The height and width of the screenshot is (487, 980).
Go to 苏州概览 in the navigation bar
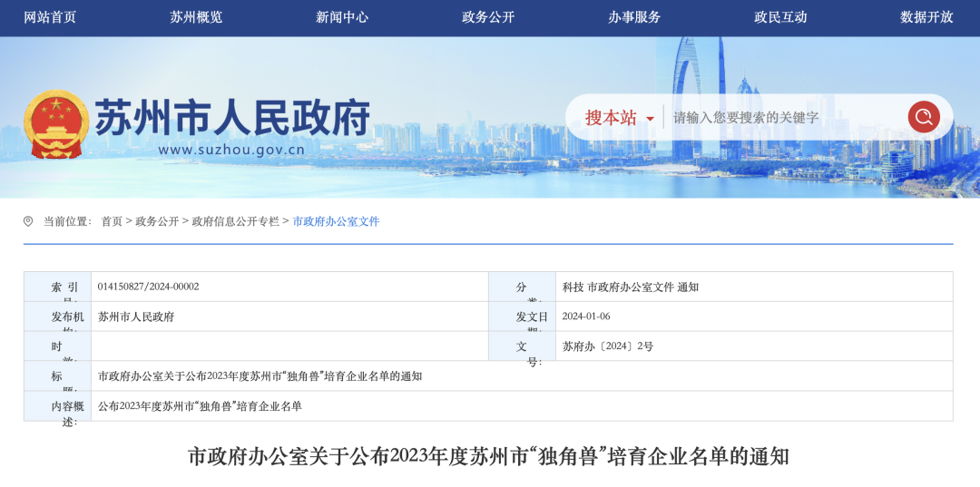(196, 17)
